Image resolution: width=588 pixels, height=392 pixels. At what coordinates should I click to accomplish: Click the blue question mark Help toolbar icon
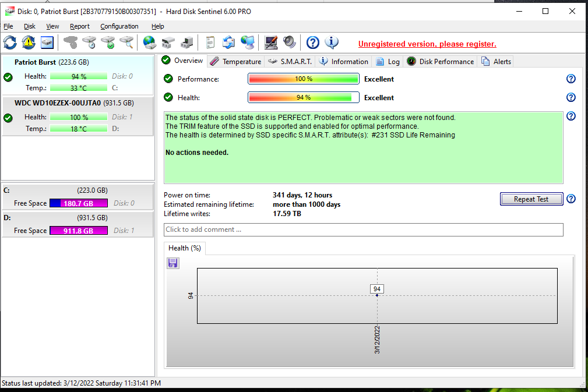pos(313,43)
